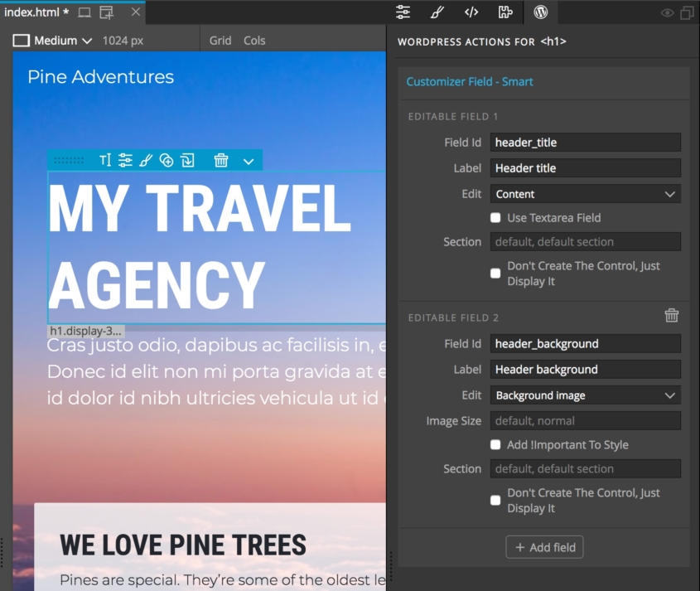Click the plugin puzzle-piece icon in the toolbar
Viewport: 700px width, 591px height.
coord(506,12)
